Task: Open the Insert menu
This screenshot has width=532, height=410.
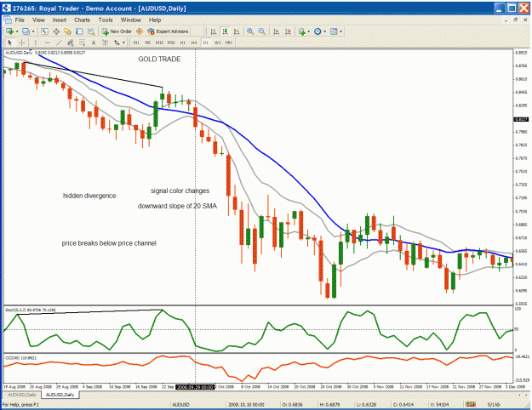Action: (60, 20)
